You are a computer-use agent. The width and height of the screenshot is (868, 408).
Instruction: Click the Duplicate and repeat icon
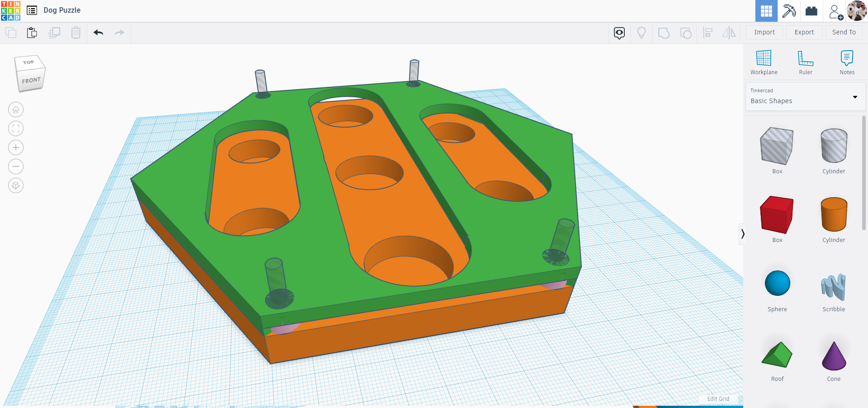tap(54, 33)
